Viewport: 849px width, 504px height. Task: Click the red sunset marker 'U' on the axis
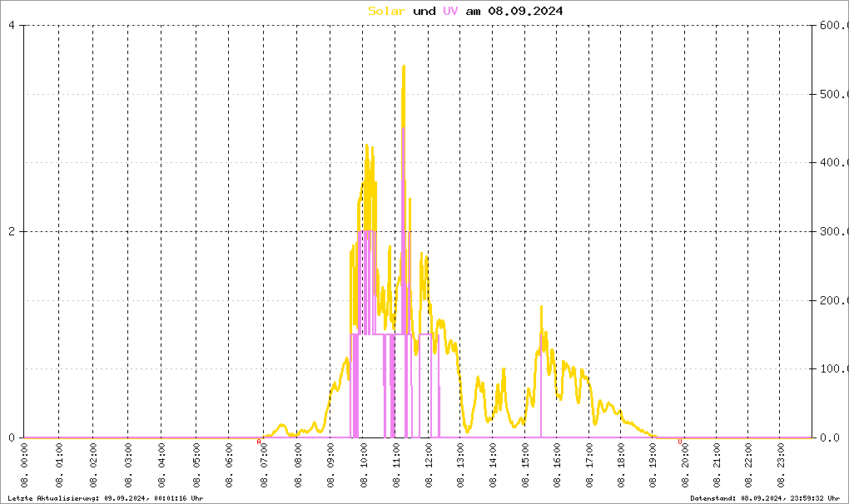tap(680, 442)
